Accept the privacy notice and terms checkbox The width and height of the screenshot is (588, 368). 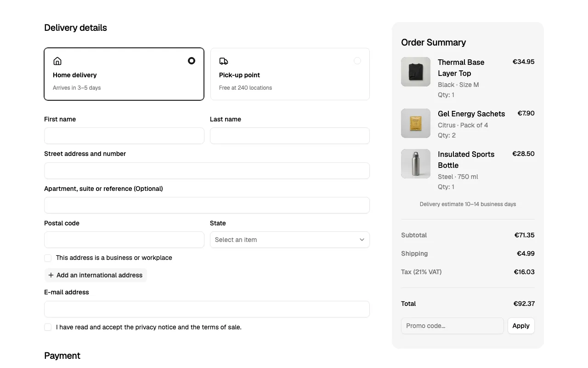[48, 327]
